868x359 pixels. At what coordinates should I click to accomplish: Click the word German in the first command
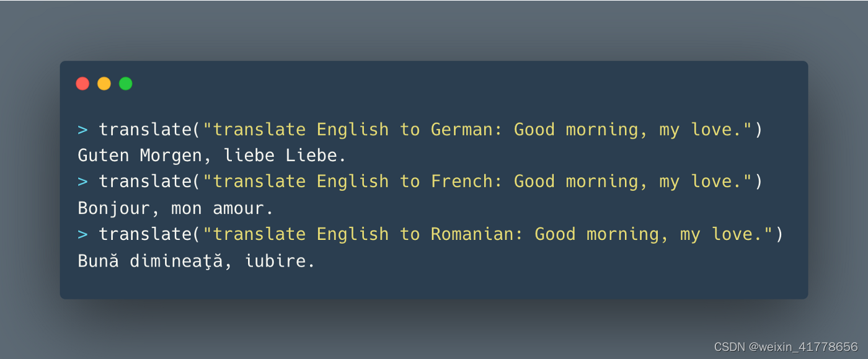(462, 130)
